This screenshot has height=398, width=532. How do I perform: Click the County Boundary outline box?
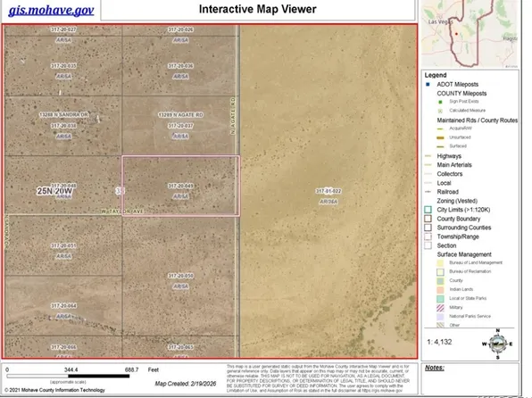pos(428,219)
